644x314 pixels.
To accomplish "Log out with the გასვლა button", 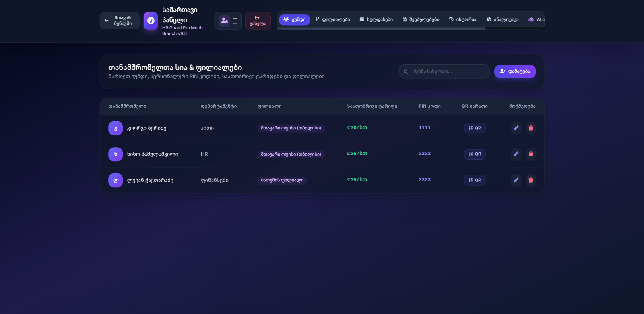I will (x=258, y=21).
